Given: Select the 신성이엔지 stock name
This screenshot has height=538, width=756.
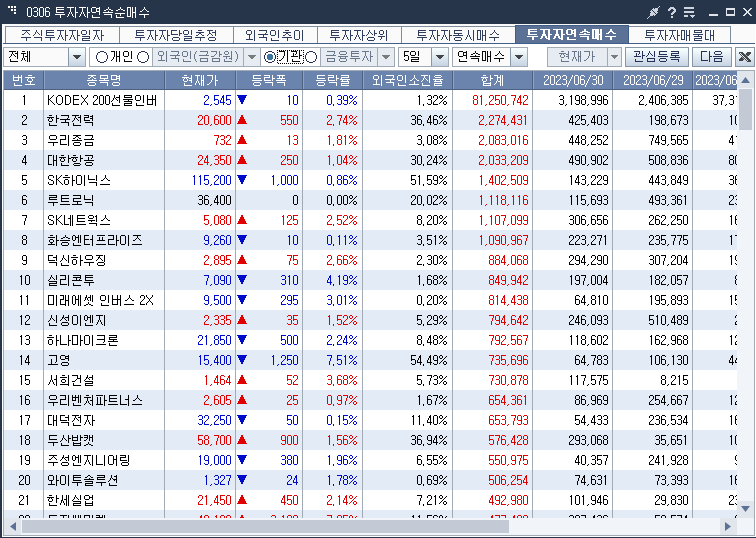Looking at the screenshot, I should 76,320.
